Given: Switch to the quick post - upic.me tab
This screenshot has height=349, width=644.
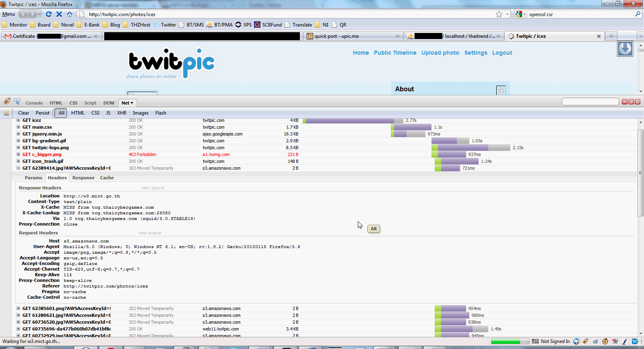Looking at the screenshot, I should [353, 36].
